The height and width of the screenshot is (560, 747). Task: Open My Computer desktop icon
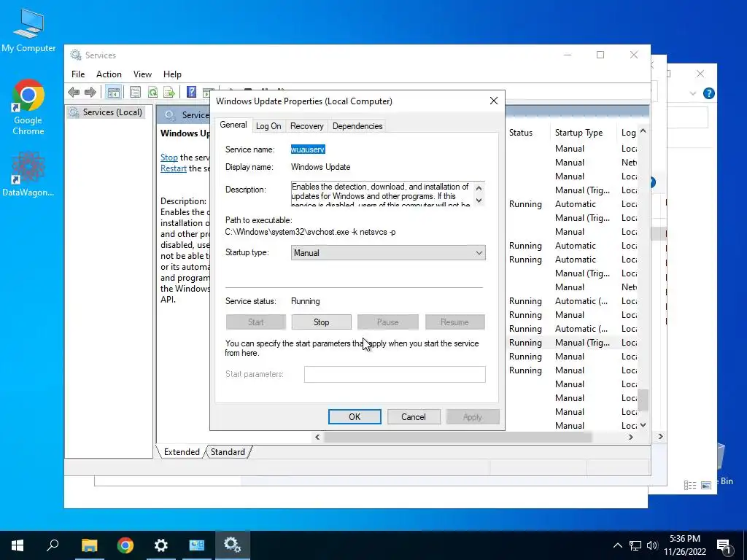(x=28, y=30)
